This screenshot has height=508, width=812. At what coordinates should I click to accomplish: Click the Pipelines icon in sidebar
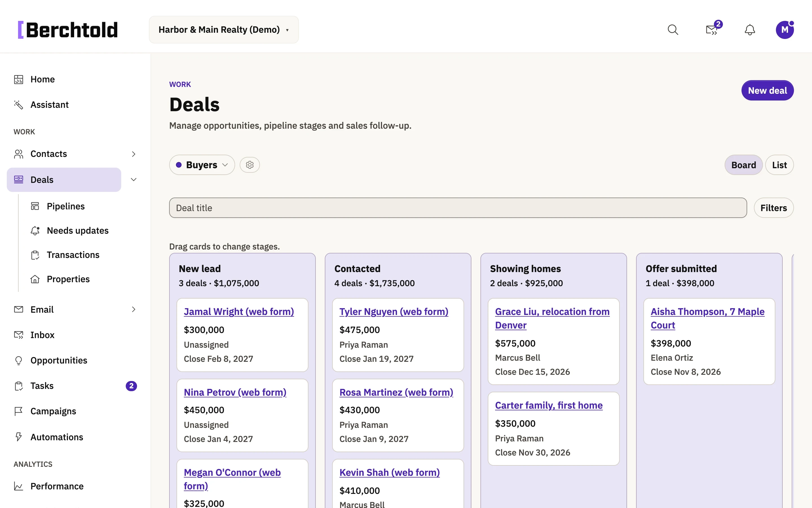click(35, 206)
